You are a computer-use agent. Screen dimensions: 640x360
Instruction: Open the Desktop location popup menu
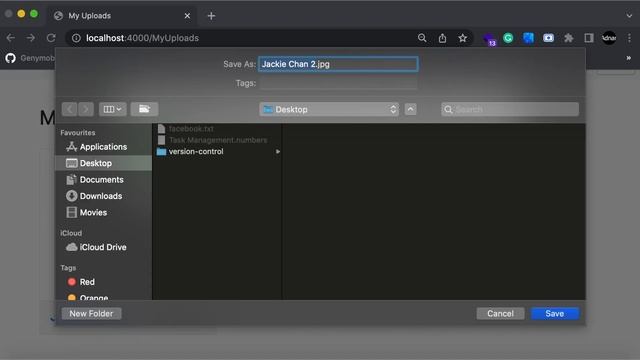click(x=329, y=109)
